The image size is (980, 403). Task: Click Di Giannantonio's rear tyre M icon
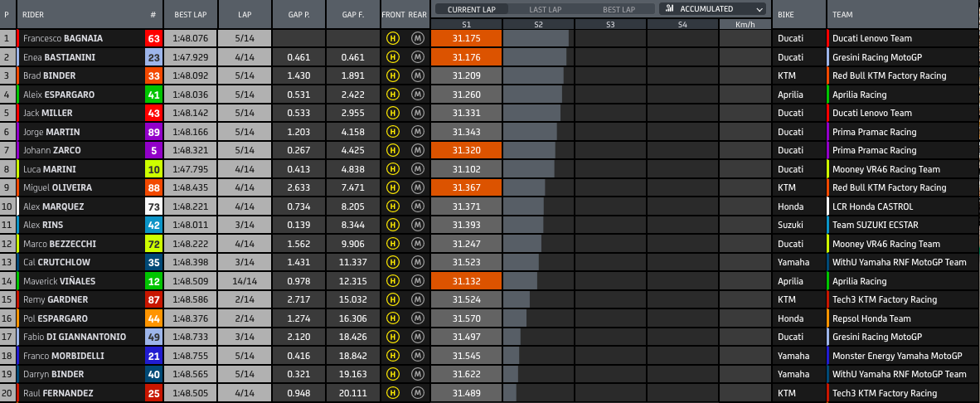coord(418,337)
